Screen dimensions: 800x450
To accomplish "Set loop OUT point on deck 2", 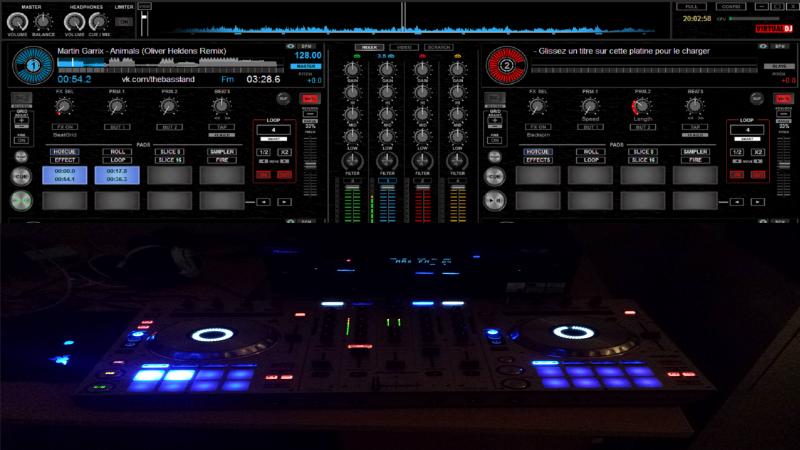I will tap(758, 175).
